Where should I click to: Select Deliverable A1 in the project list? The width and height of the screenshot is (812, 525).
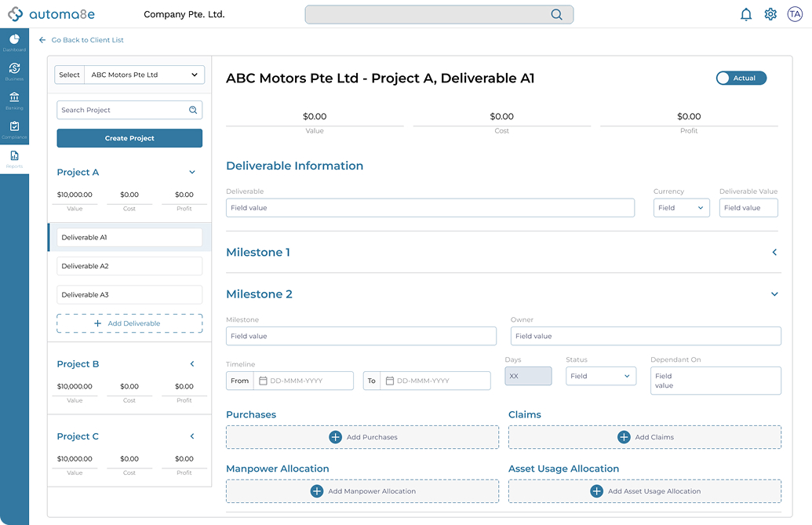129,237
